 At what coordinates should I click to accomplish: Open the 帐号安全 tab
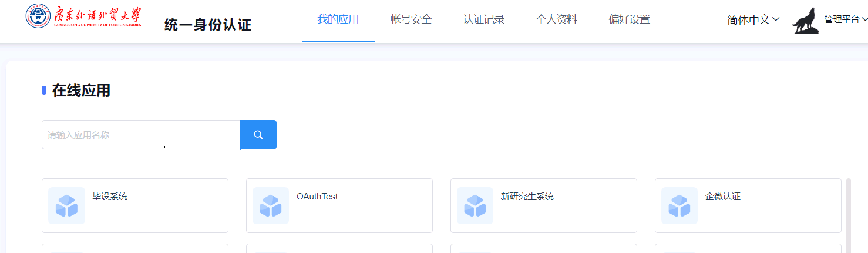pos(411,19)
